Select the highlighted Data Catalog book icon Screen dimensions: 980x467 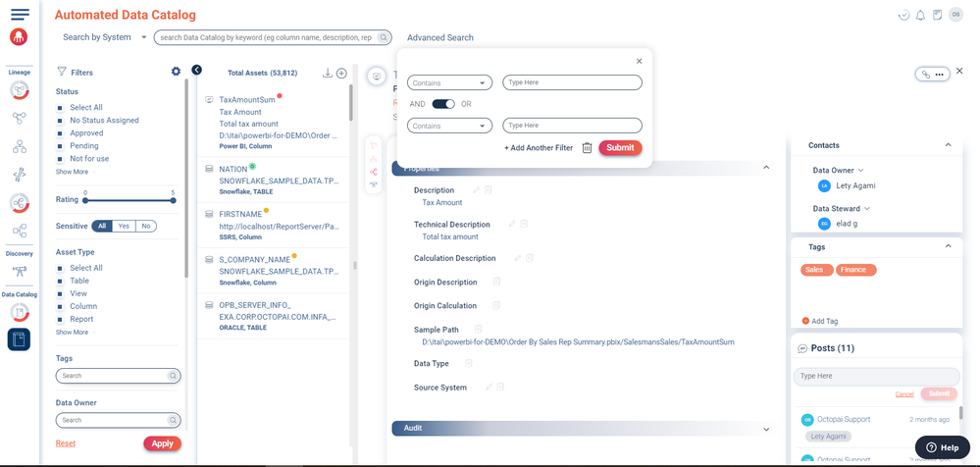pos(19,339)
